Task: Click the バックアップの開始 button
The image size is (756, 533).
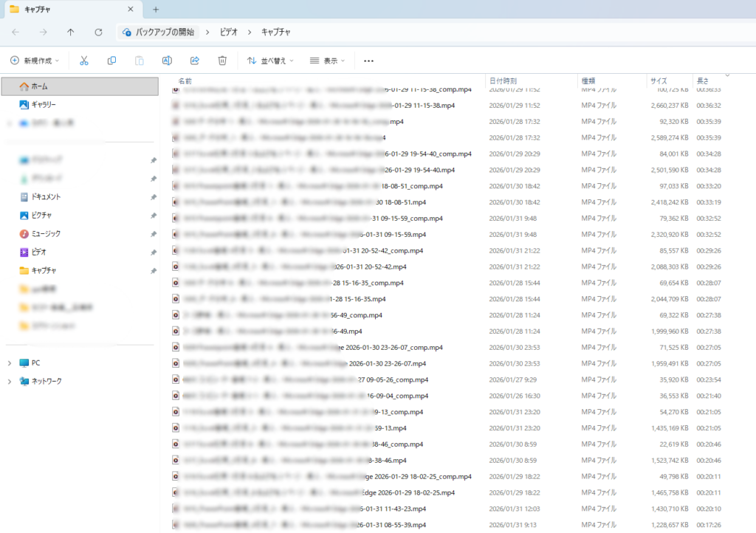Action: [x=158, y=32]
